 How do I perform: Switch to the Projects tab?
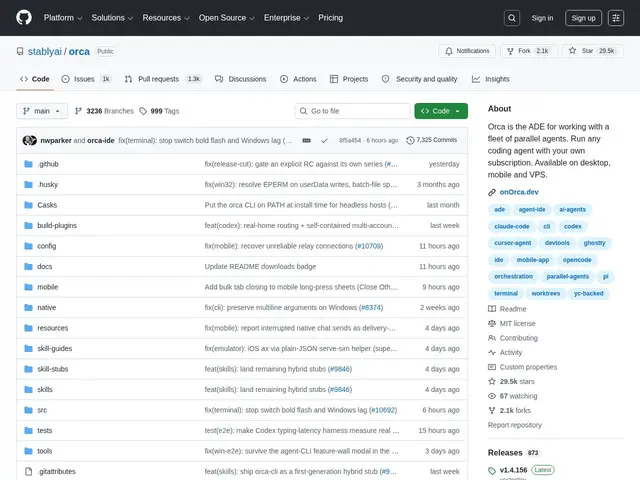(349, 79)
